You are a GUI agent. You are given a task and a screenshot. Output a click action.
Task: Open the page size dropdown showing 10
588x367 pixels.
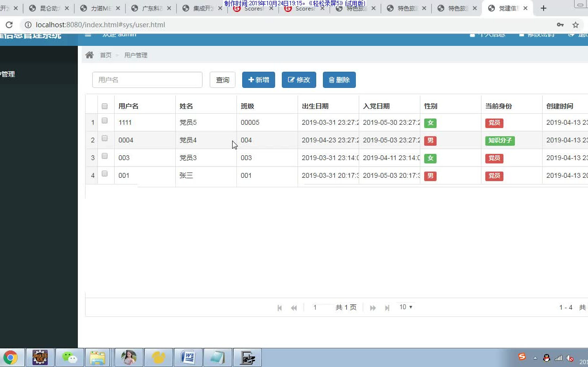(x=406, y=307)
